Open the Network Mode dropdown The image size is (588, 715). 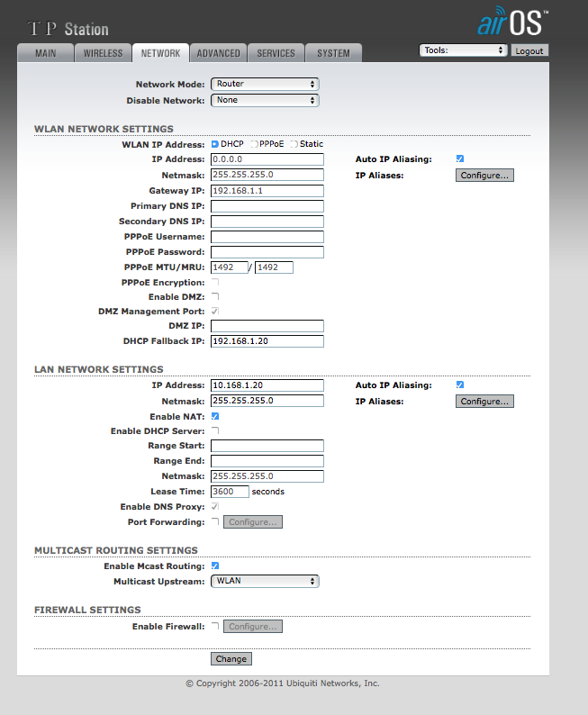pyautogui.click(x=266, y=84)
